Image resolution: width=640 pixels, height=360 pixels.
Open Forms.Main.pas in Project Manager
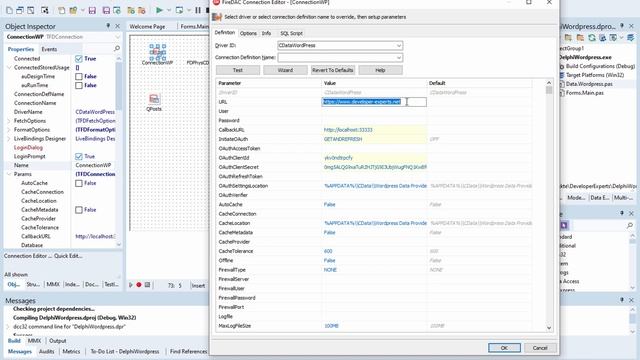click(584, 93)
